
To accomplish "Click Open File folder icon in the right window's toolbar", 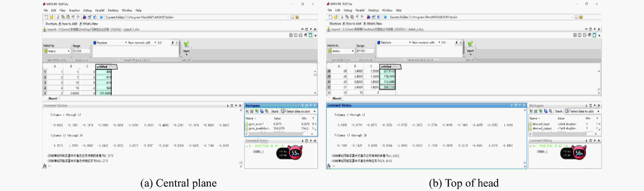I will pyautogui.click(x=335, y=17).
